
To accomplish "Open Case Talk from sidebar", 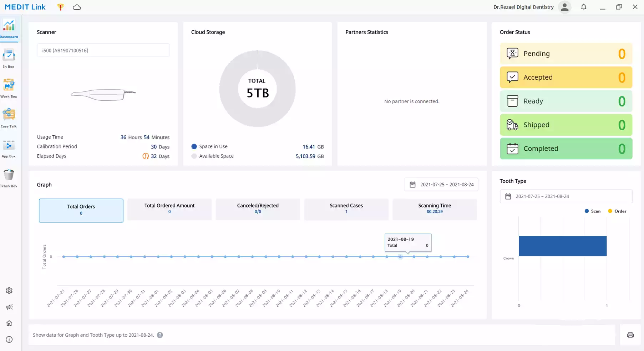I will (9, 118).
